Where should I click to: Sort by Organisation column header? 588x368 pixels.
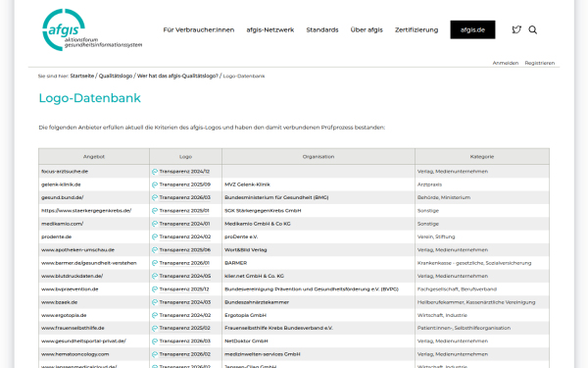pos(318,157)
